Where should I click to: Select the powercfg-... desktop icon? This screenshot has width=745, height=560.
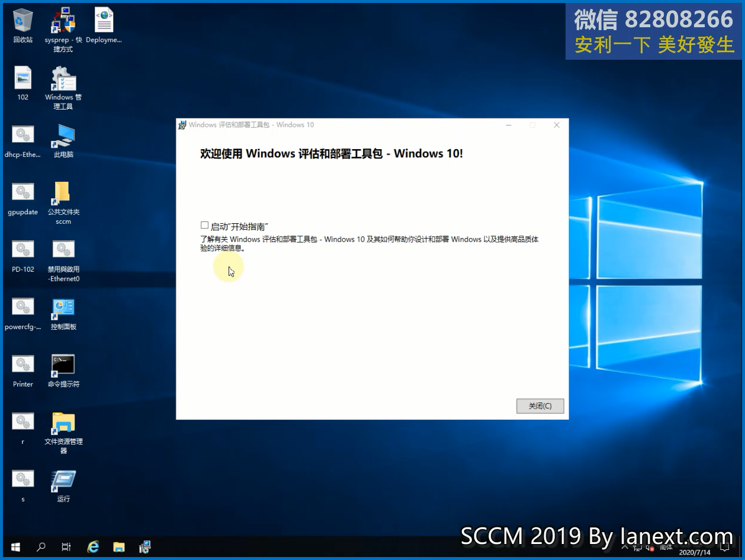point(23,313)
